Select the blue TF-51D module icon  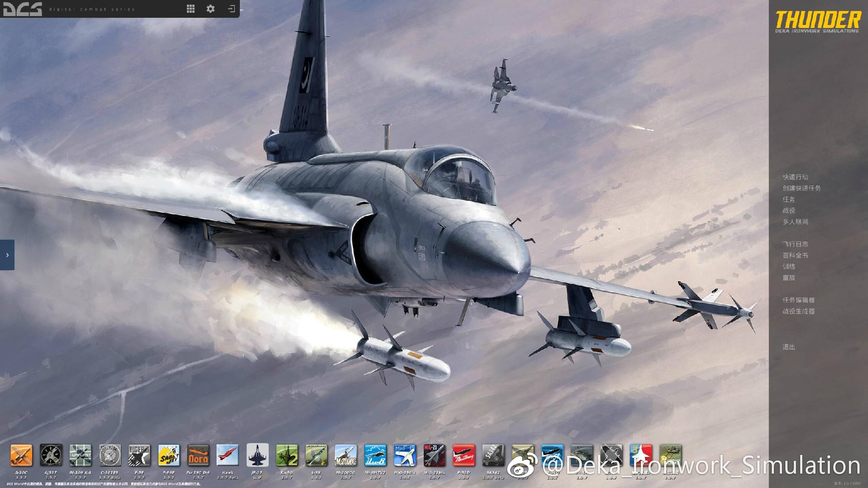click(552, 455)
